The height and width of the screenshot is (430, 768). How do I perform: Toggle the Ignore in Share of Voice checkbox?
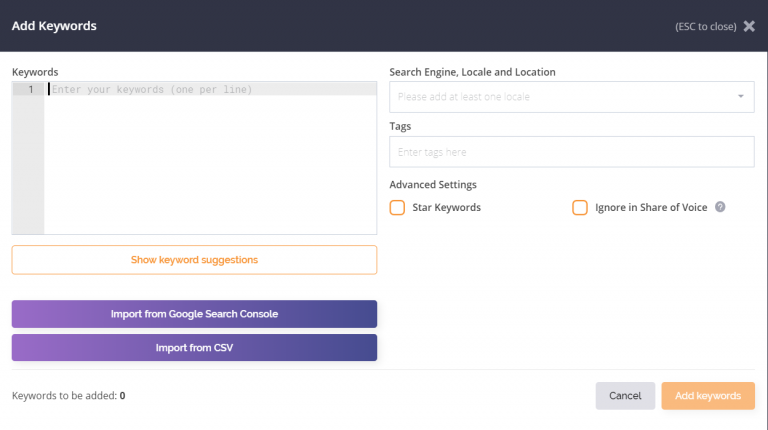[x=580, y=208]
